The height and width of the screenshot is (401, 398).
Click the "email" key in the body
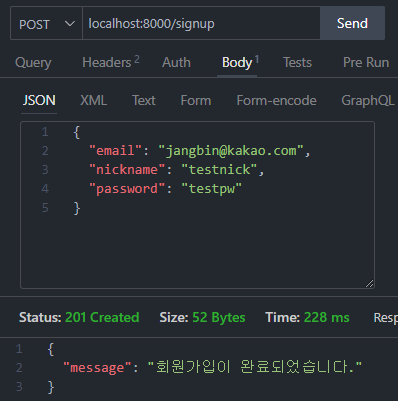point(115,151)
